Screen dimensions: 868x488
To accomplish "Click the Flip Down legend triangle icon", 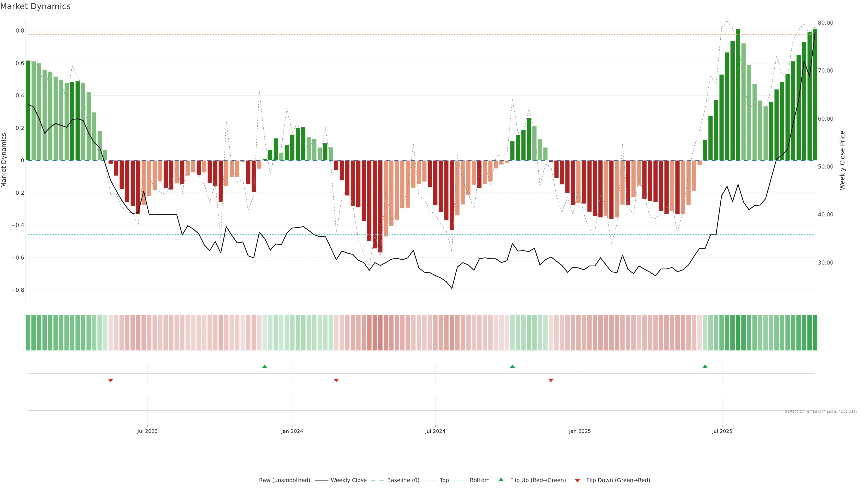I will click(577, 480).
